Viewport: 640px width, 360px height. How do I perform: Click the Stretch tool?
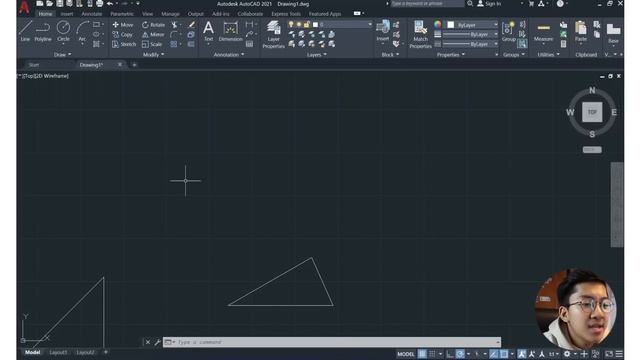(x=124, y=44)
